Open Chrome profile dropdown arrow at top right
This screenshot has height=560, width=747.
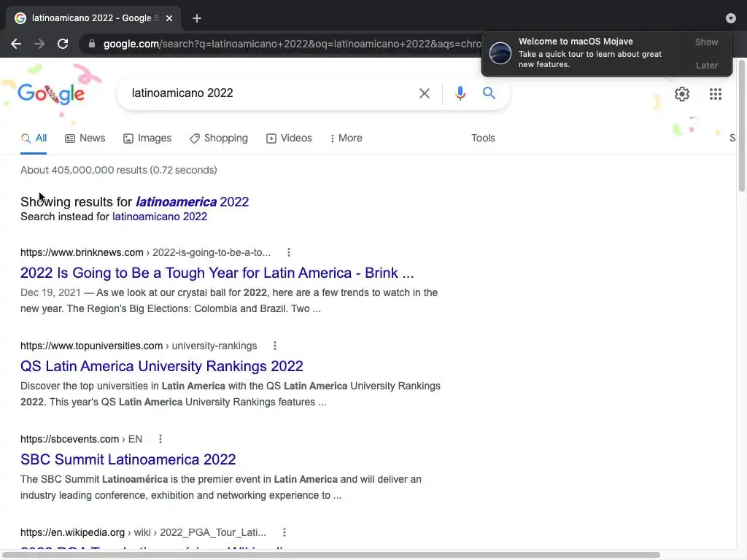click(731, 18)
